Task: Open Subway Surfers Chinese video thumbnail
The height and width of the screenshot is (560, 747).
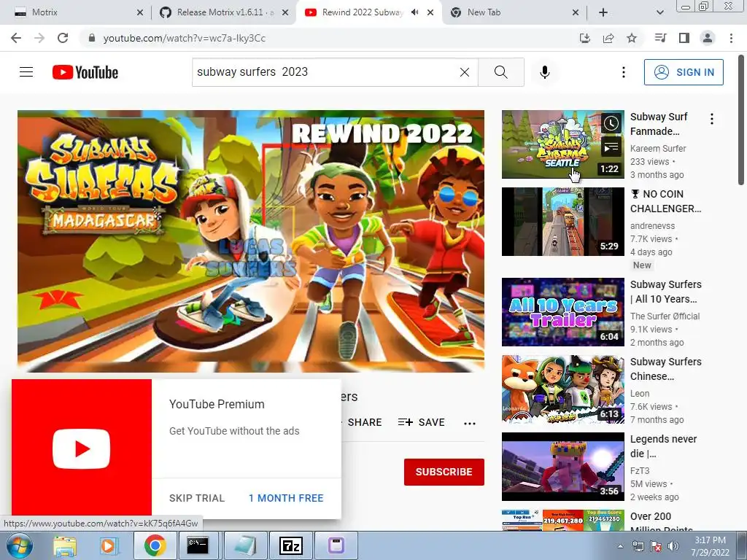Action: (562, 389)
